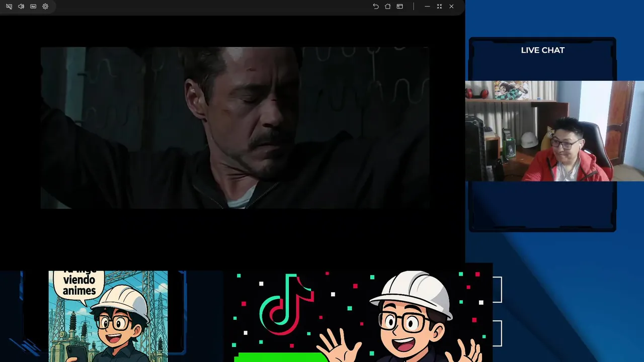This screenshot has width=644, height=362.
Task: Click the back arrow navigation icon
Action: pos(376,7)
